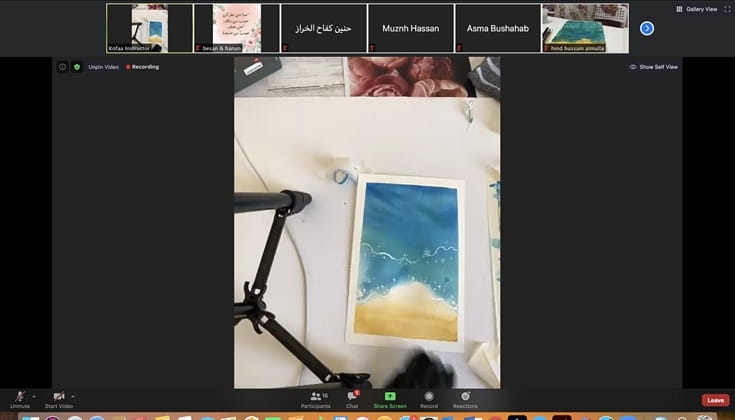735x420 pixels.
Task: Select the Kofaa Instructor video thumbnail
Action: [149, 28]
